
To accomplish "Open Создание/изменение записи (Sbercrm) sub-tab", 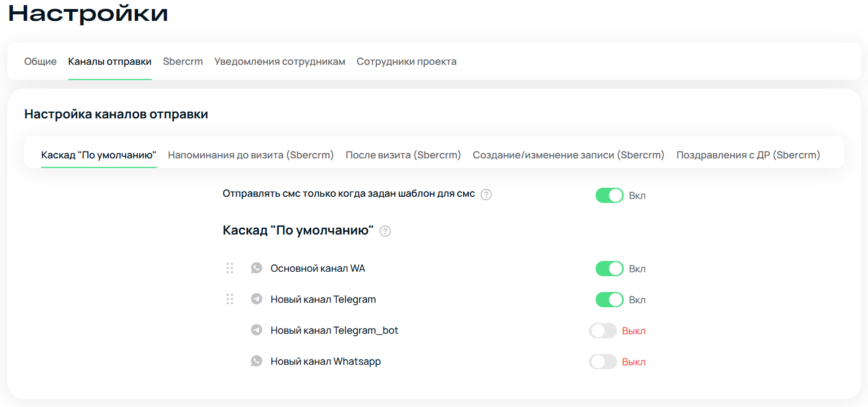I will click(x=569, y=154).
